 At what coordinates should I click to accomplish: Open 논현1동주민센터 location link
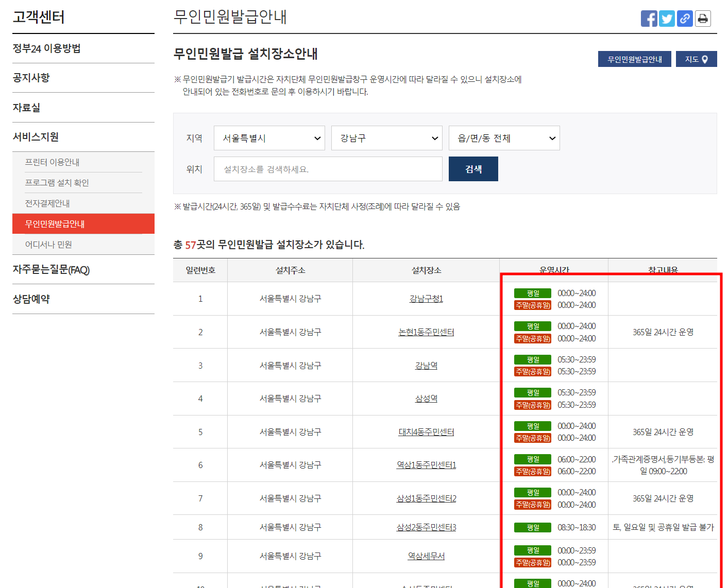pos(426,332)
